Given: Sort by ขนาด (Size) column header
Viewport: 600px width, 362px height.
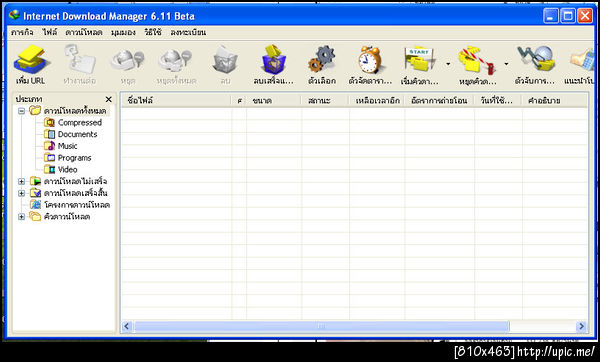Looking at the screenshot, I should [x=274, y=100].
